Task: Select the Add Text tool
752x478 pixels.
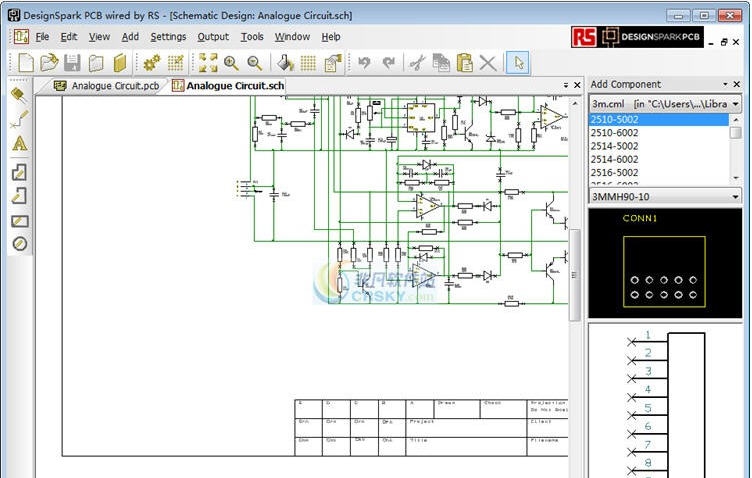Action: [20, 143]
